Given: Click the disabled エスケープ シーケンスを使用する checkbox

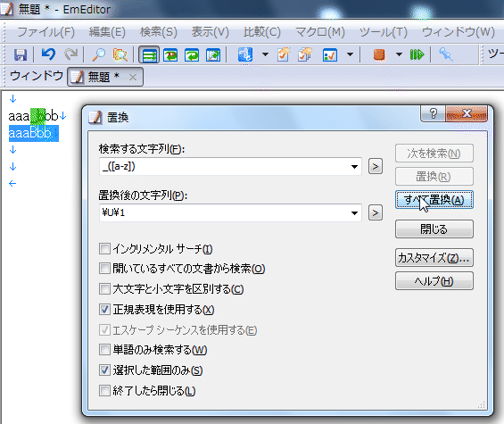Looking at the screenshot, I should pyautogui.click(x=104, y=329).
